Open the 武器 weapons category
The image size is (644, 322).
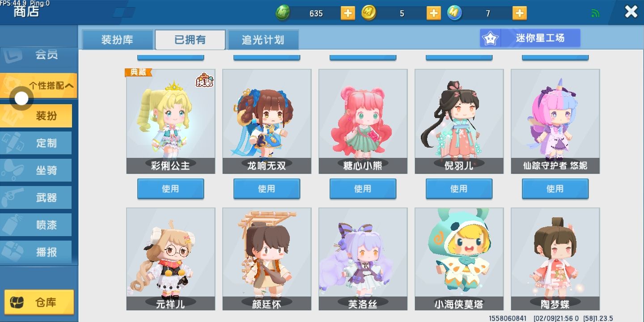click(36, 198)
